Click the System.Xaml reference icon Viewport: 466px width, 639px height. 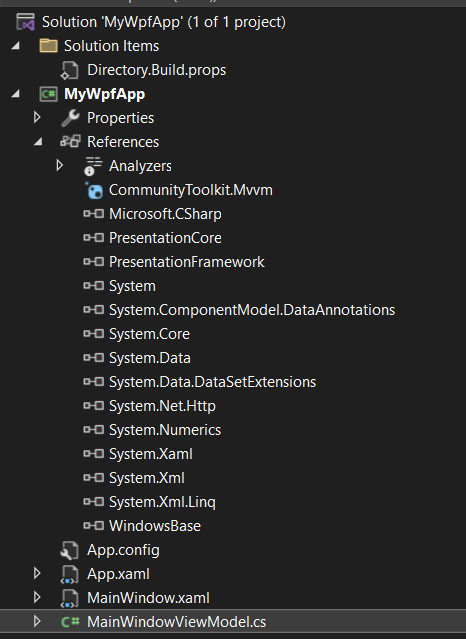pos(93,454)
